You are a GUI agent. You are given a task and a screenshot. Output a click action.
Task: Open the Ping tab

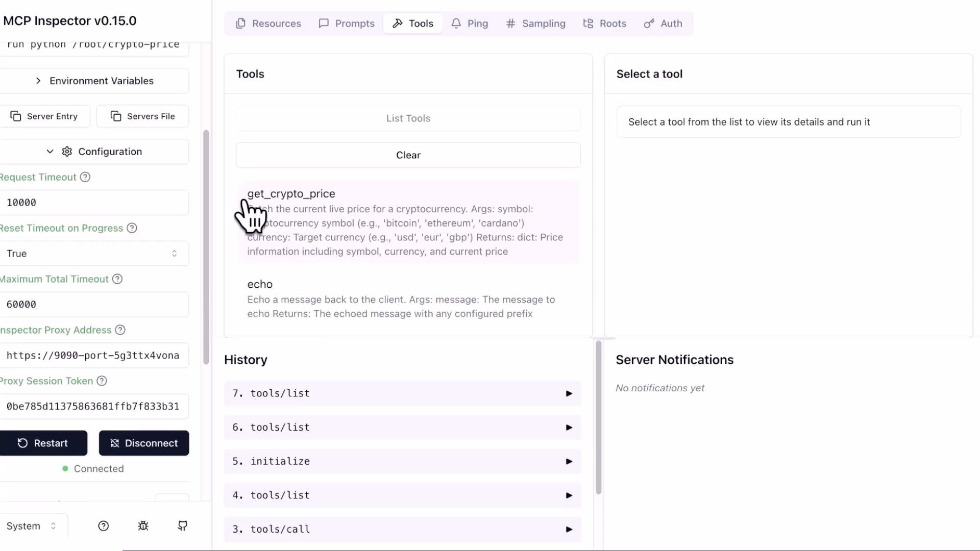pyautogui.click(x=470, y=23)
